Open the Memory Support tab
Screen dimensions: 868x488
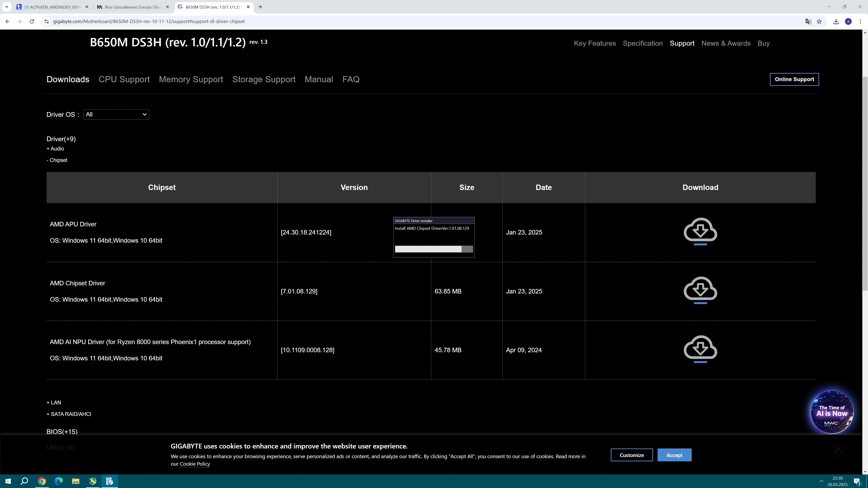coord(191,80)
